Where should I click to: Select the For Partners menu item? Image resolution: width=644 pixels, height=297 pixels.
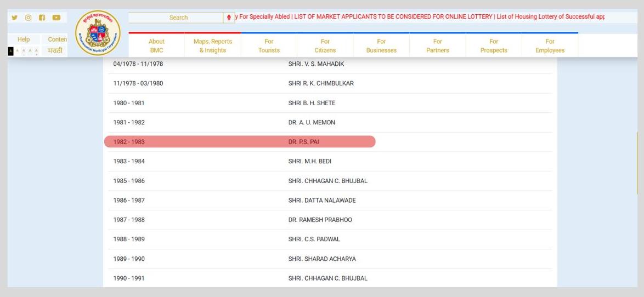pos(438,45)
